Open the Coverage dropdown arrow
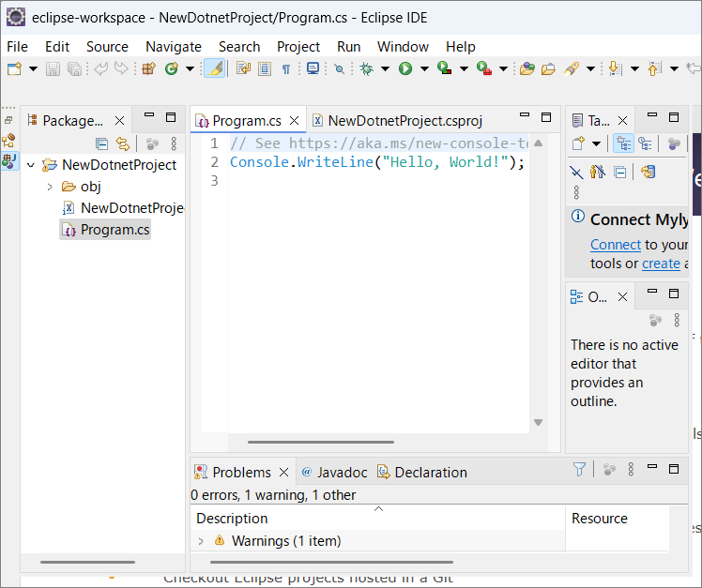The width and height of the screenshot is (702, 588). point(464,68)
